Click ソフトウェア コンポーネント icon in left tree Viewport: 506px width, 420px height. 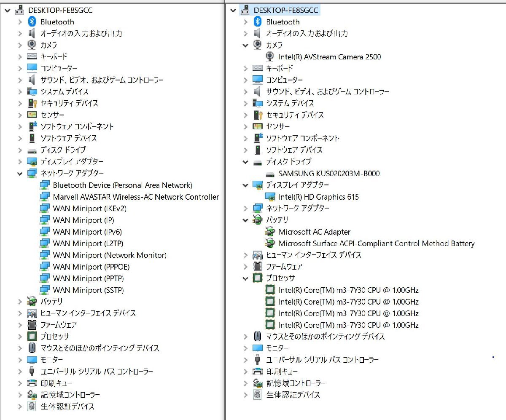32,126
